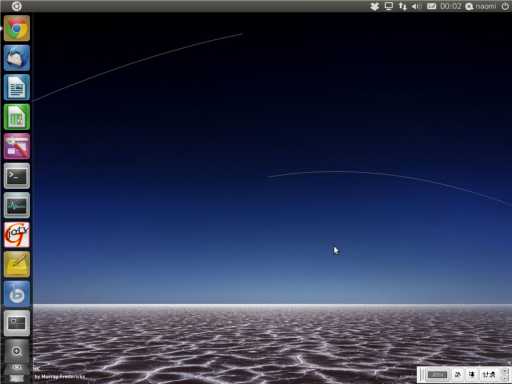512x384 pixels.
Task: Open the mail messaging indicator menu
Action: (431, 6)
